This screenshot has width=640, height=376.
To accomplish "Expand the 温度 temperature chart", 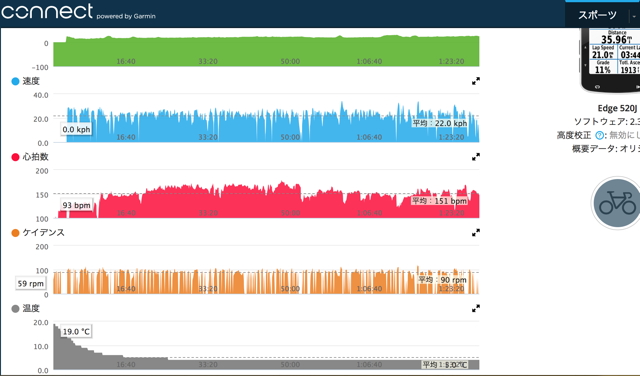I will pyautogui.click(x=476, y=308).
